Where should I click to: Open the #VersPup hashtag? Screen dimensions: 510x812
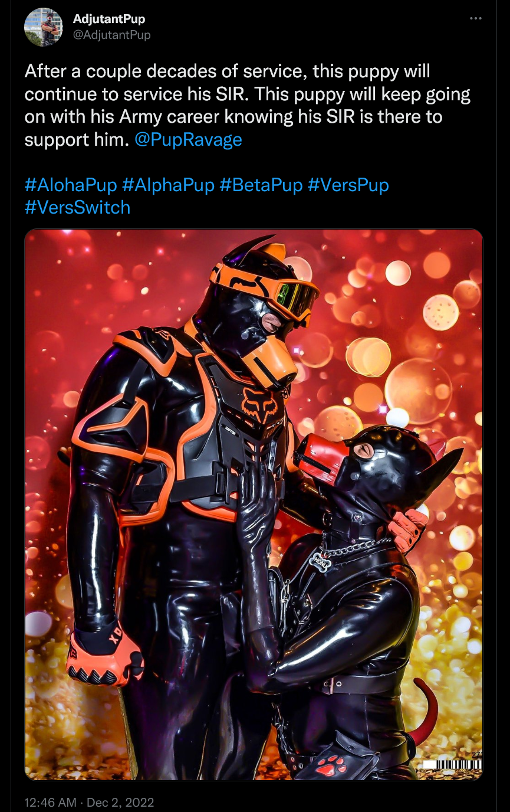click(348, 185)
